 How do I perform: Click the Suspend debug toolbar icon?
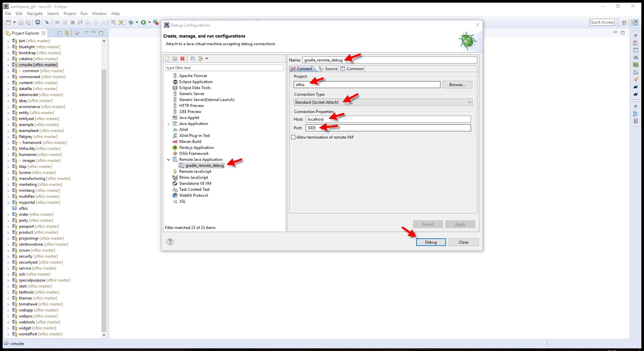[x=65, y=22]
